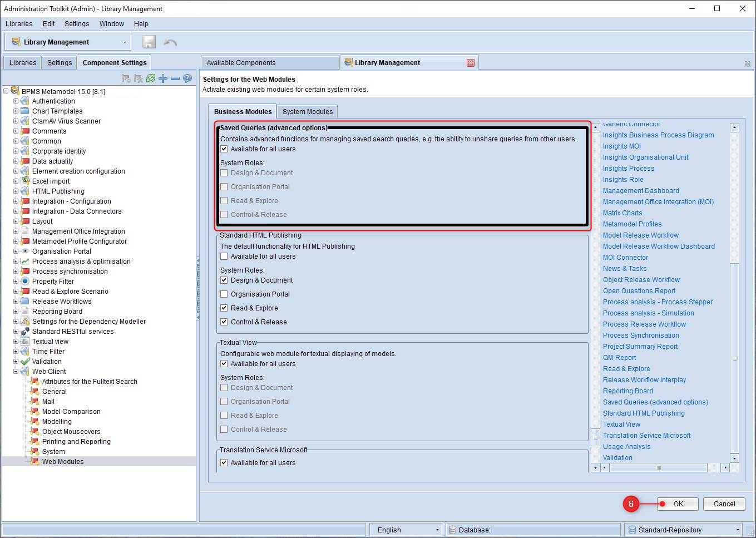
Task: Jump to the QM-Report module link
Action: pyautogui.click(x=619, y=358)
